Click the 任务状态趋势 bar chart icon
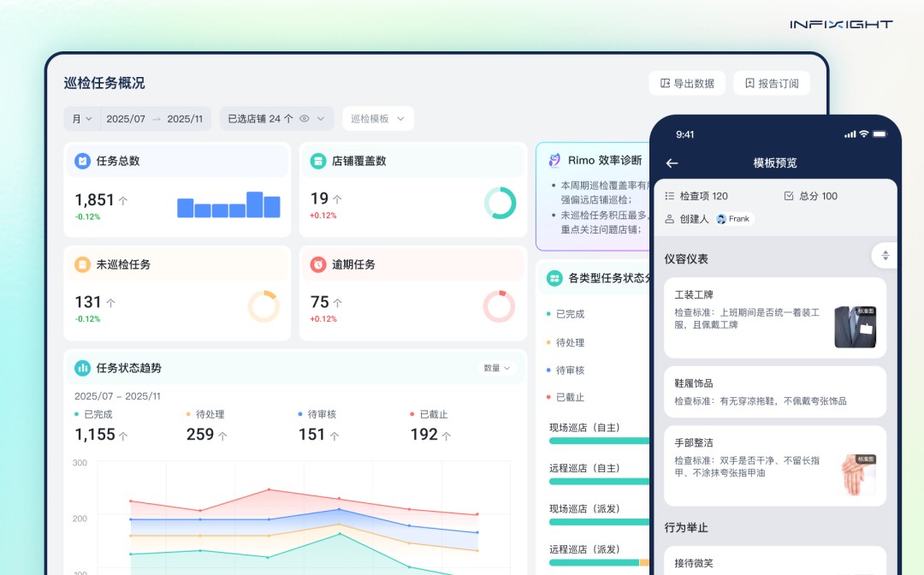 (x=80, y=367)
